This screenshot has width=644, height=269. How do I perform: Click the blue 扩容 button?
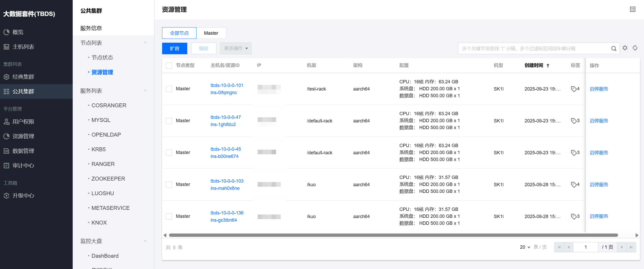[174, 49]
